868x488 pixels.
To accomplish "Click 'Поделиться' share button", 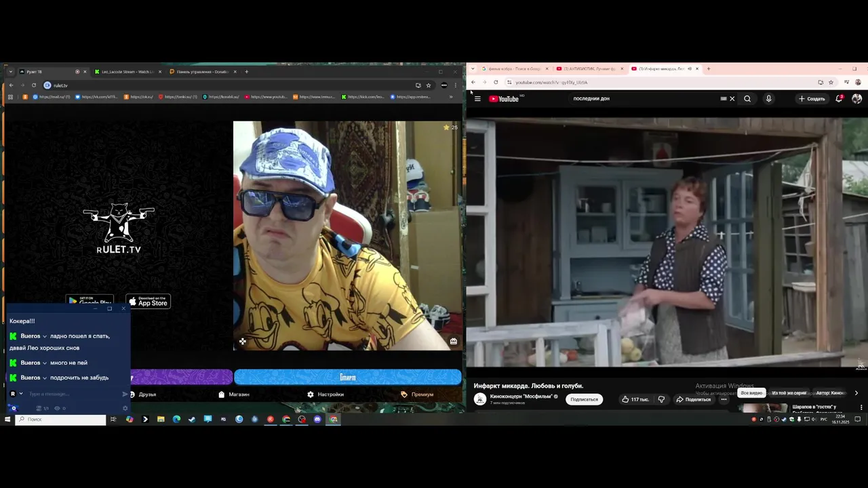I will [693, 399].
